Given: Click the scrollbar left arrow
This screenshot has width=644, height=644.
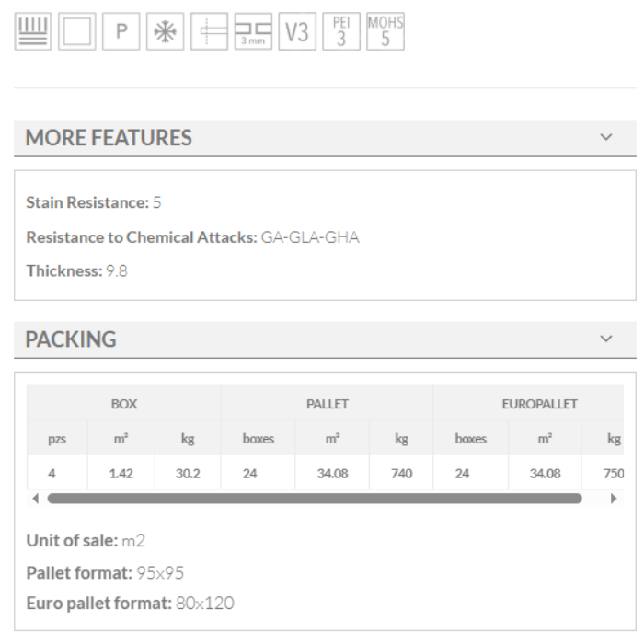Looking at the screenshot, I should tap(36, 498).
